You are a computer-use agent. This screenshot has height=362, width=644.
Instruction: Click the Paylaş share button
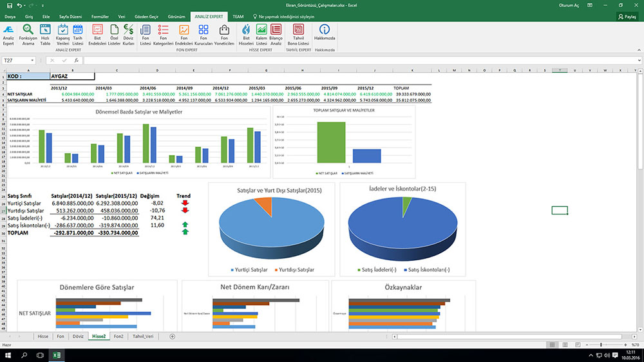pyautogui.click(x=627, y=17)
